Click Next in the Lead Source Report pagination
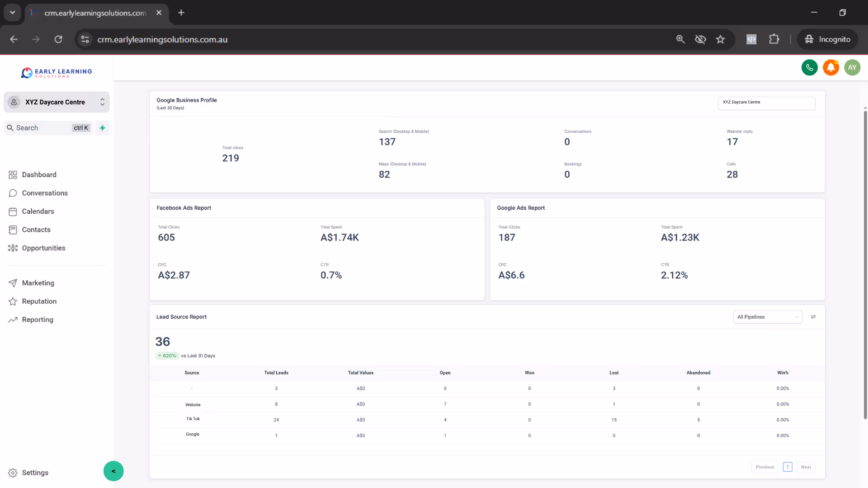 806,467
